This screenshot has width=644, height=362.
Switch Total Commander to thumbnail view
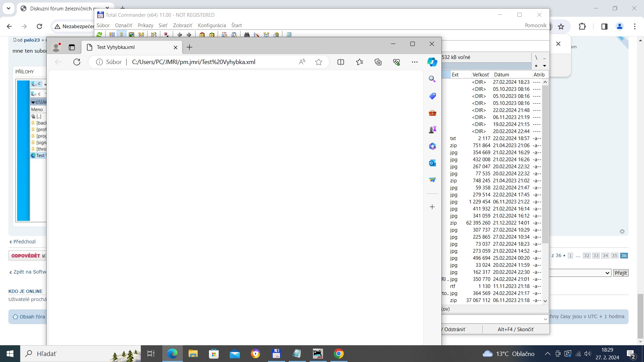coord(131,35)
